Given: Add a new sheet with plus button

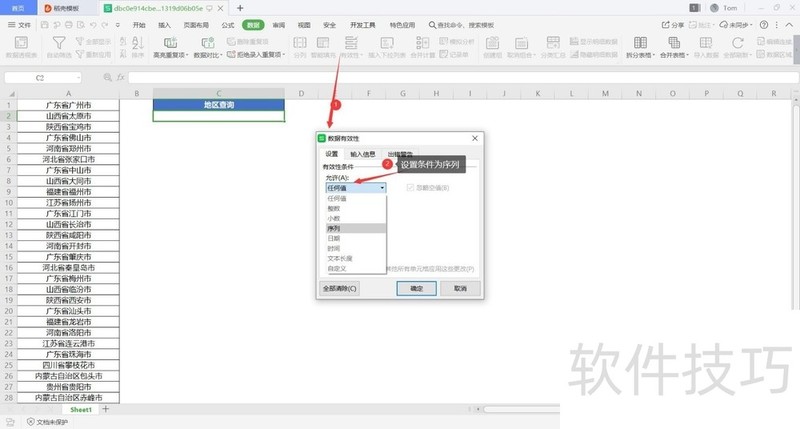Looking at the screenshot, I should click(x=106, y=409).
